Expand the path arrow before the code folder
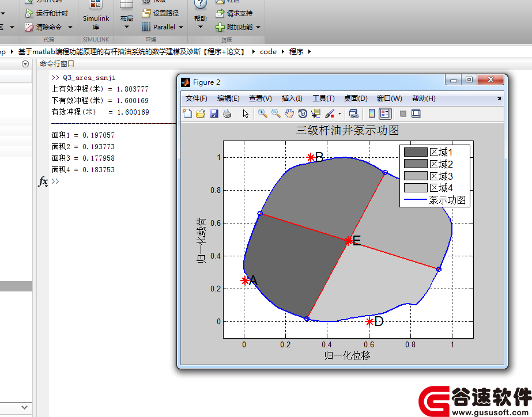 coord(253,51)
